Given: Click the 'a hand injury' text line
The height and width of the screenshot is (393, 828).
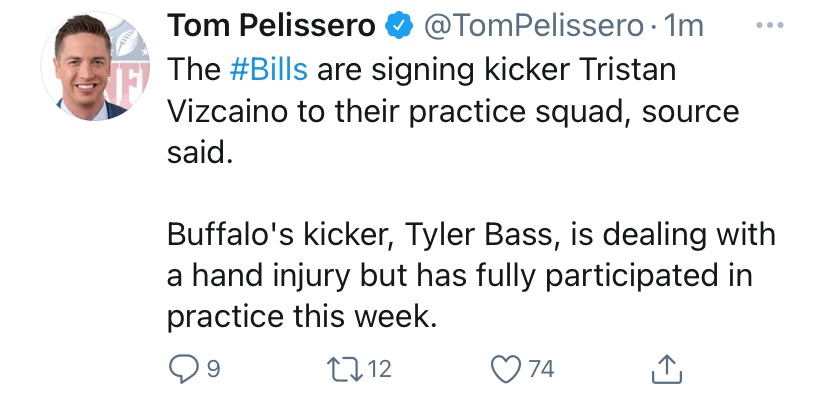Looking at the screenshot, I should click(459, 276).
